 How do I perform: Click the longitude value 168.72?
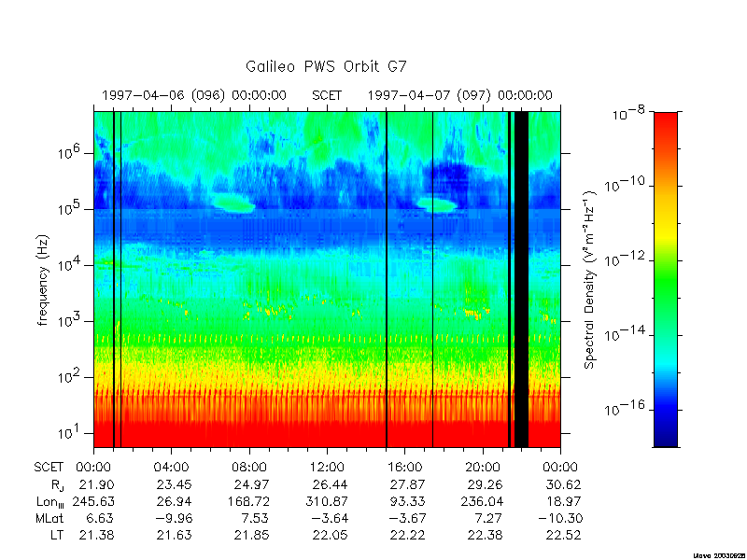pos(248,501)
